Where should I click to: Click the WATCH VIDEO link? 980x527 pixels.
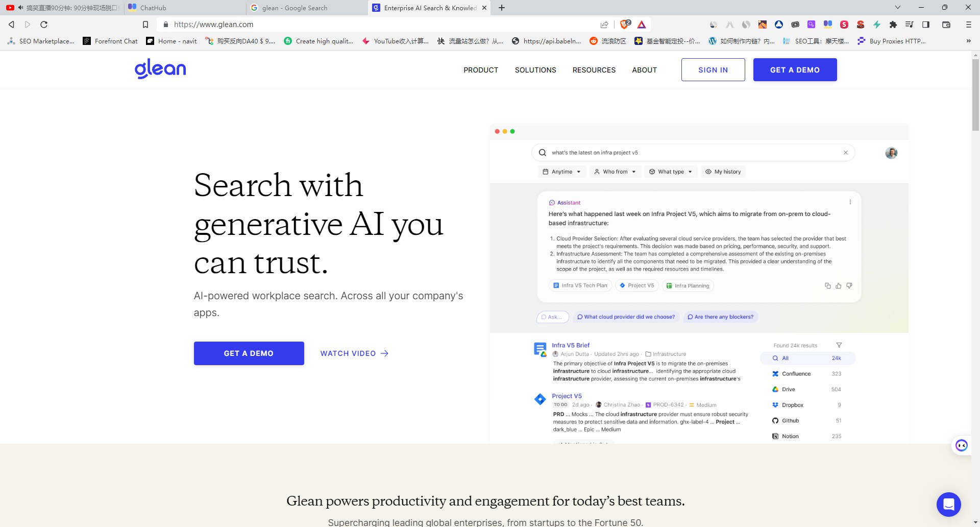(354, 353)
